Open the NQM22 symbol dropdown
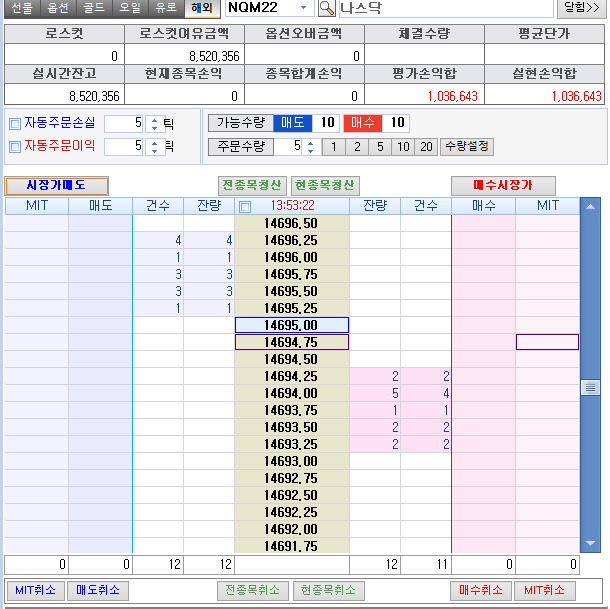 pyautogui.click(x=304, y=9)
